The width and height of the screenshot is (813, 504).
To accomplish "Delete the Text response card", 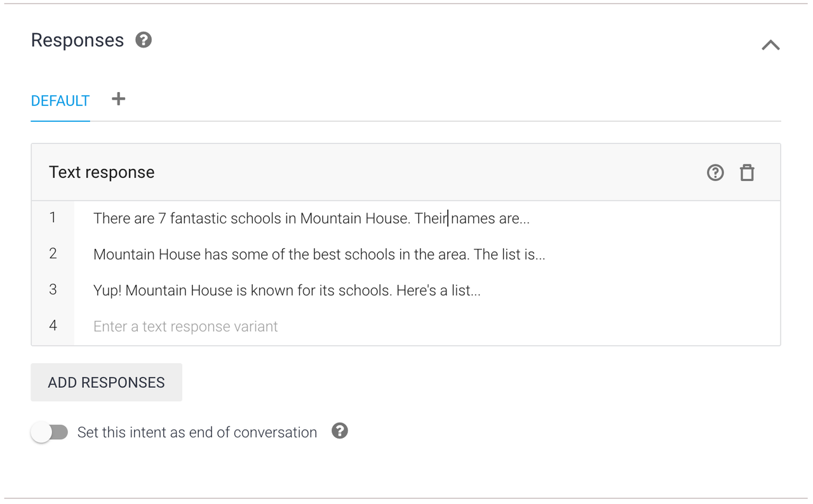I will [x=747, y=173].
